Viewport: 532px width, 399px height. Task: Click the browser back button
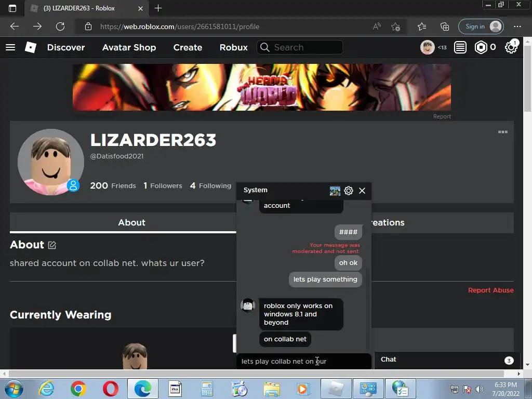pyautogui.click(x=14, y=26)
